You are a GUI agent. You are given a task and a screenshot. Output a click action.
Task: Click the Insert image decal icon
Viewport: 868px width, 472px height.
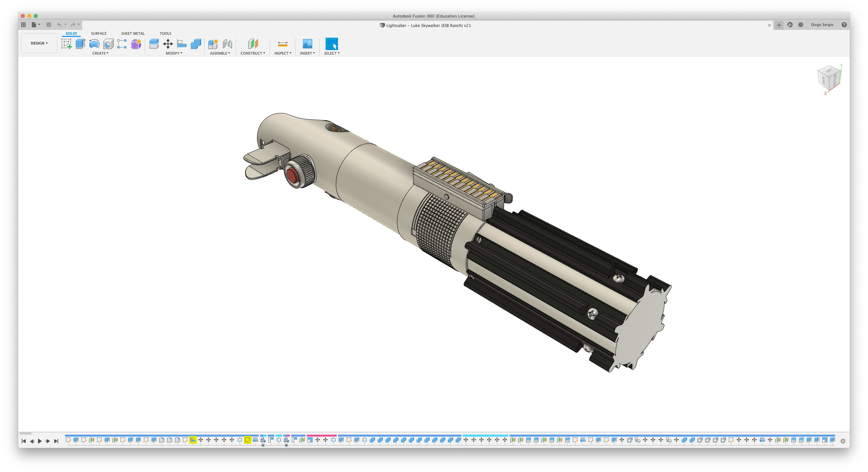[x=307, y=44]
